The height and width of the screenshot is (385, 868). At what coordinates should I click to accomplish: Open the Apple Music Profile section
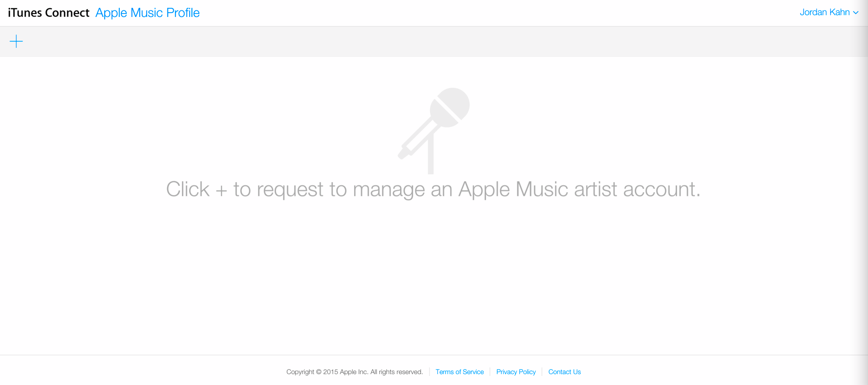[147, 13]
